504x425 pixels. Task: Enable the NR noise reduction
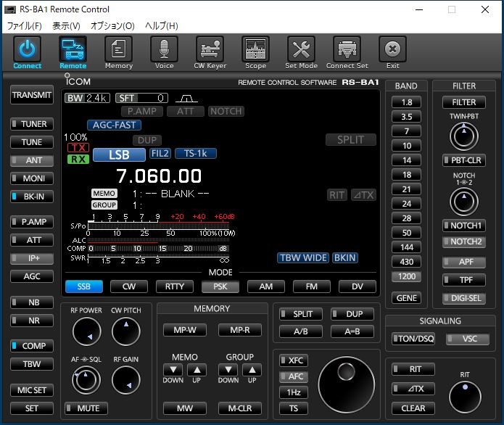point(32,320)
